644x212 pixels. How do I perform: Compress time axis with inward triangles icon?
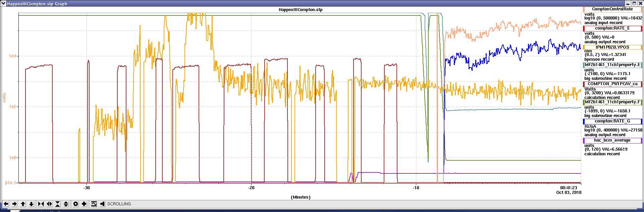(x=41, y=204)
